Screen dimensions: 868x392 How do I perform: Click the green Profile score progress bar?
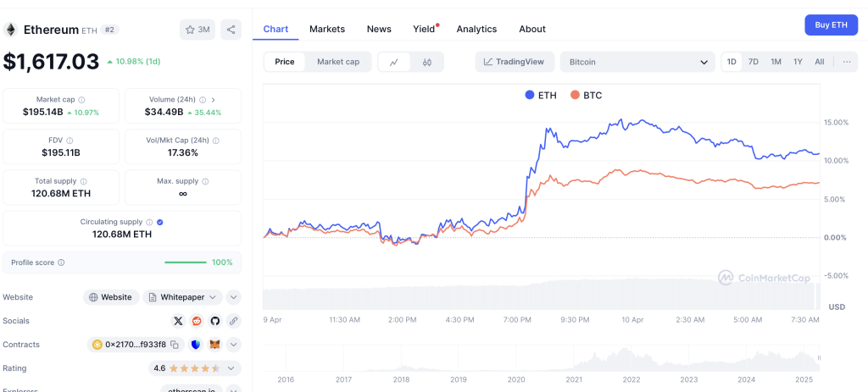186,262
